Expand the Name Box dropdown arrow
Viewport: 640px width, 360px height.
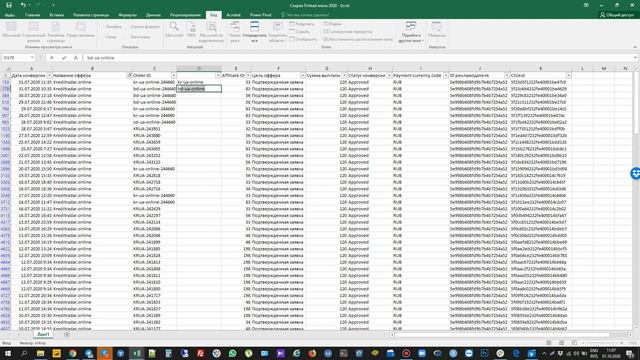point(32,58)
